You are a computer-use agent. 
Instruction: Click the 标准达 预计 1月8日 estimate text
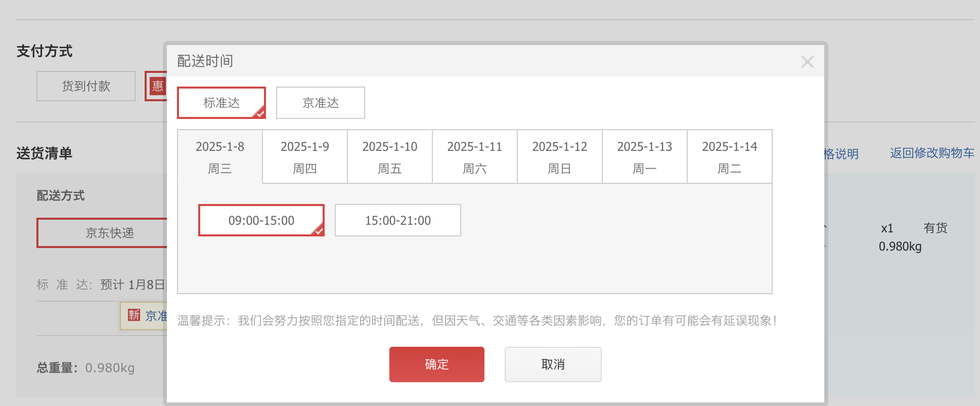tap(101, 285)
